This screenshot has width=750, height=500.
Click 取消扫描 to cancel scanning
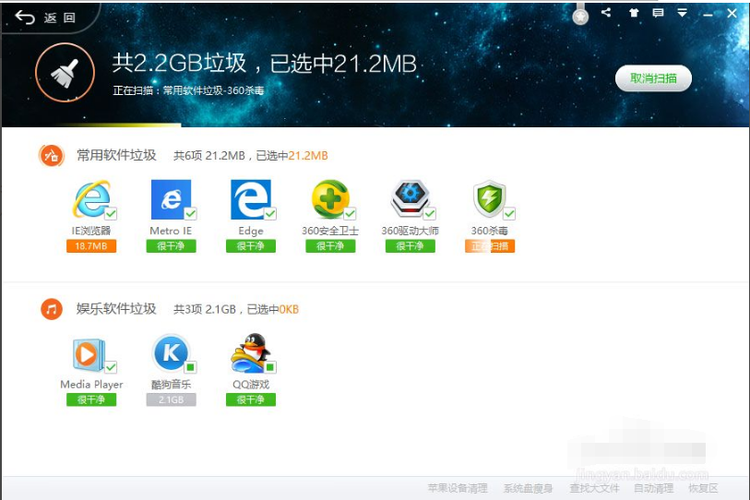click(x=653, y=78)
